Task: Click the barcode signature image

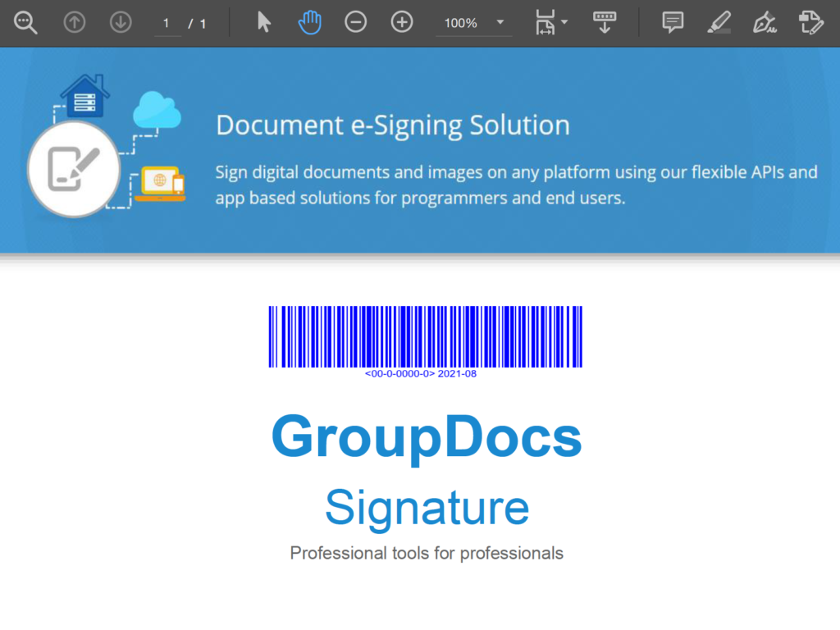Action: (x=425, y=337)
